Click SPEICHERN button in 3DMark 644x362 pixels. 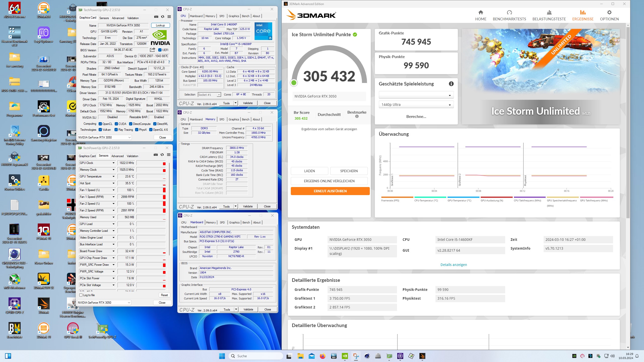pyautogui.click(x=349, y=171)
